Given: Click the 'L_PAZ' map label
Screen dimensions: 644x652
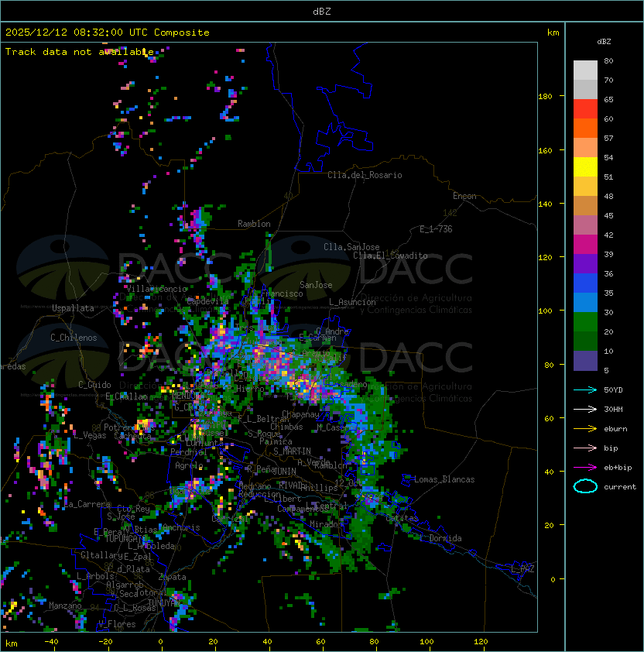Looking at the screenshot, I should pyautogui.click(x=522, y=569).
